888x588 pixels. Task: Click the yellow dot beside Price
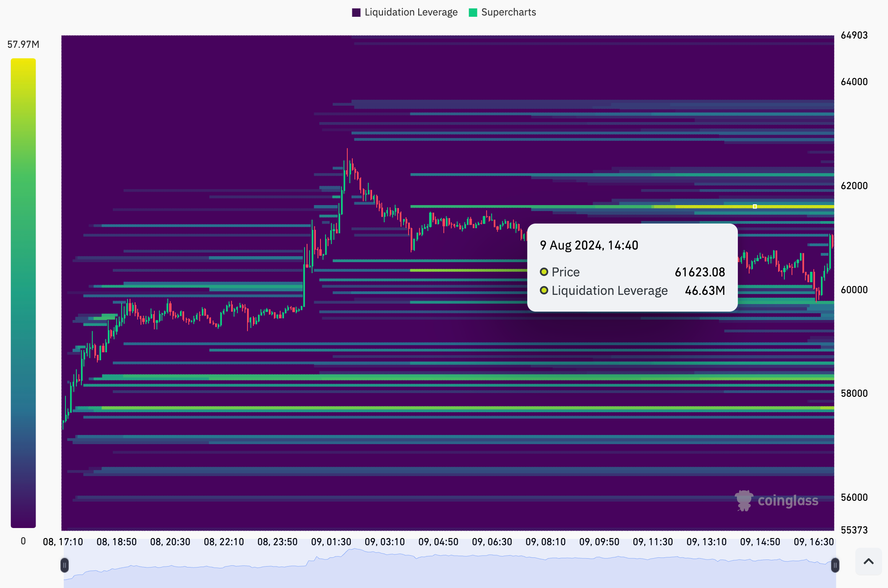(544, 272)
